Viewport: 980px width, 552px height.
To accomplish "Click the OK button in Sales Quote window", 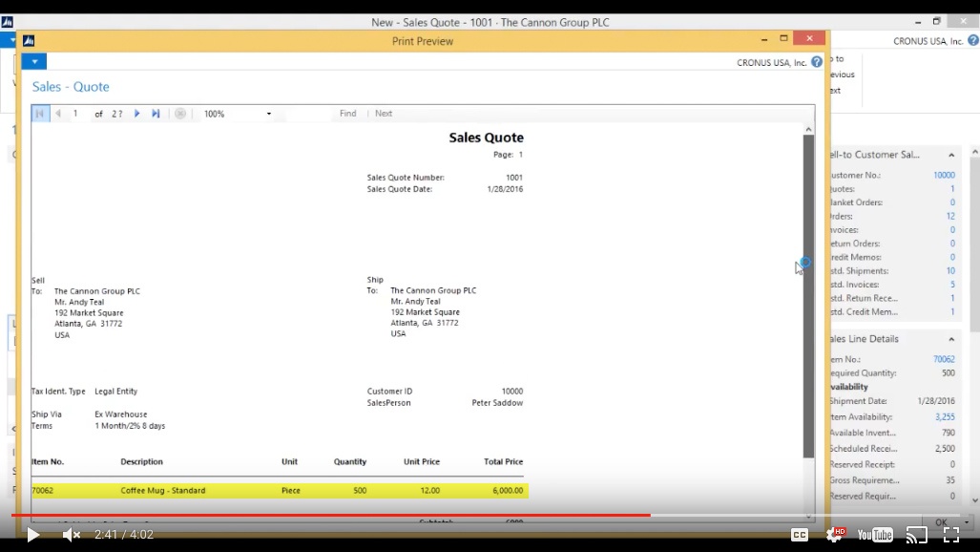I will pos(941,522).
